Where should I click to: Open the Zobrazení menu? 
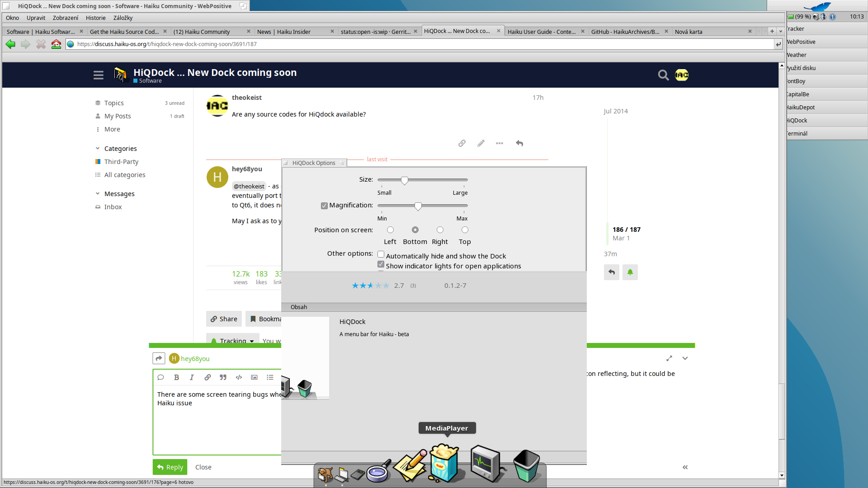pyautogui.click(x=65, y=18)
